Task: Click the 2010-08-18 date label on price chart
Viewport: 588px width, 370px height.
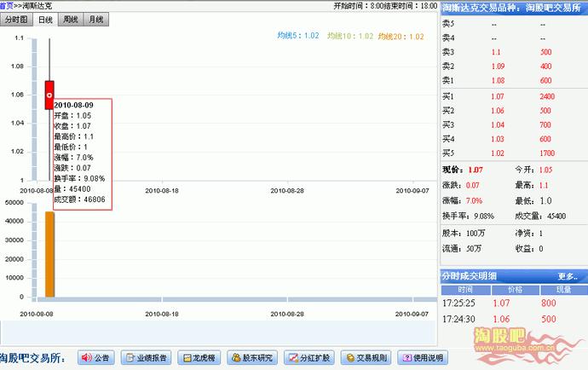Action: pyautogui.click(x=162, y=191)
